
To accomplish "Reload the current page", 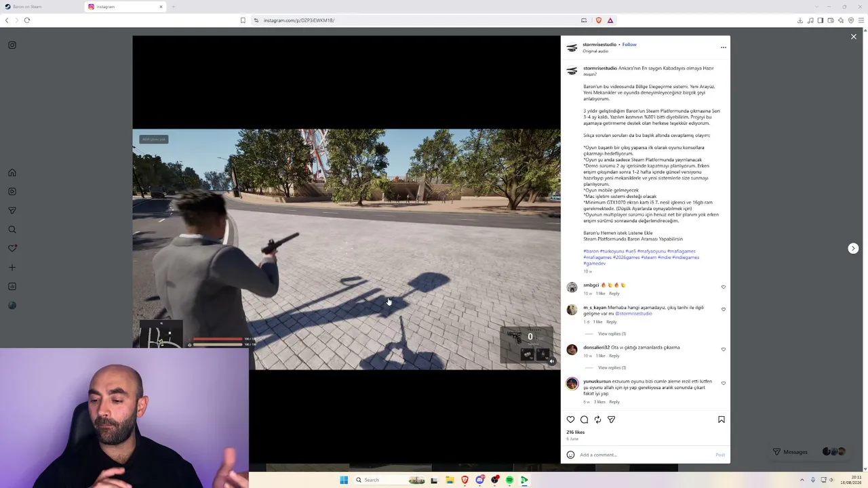I will pyautogui.click(x=27, y=20).
